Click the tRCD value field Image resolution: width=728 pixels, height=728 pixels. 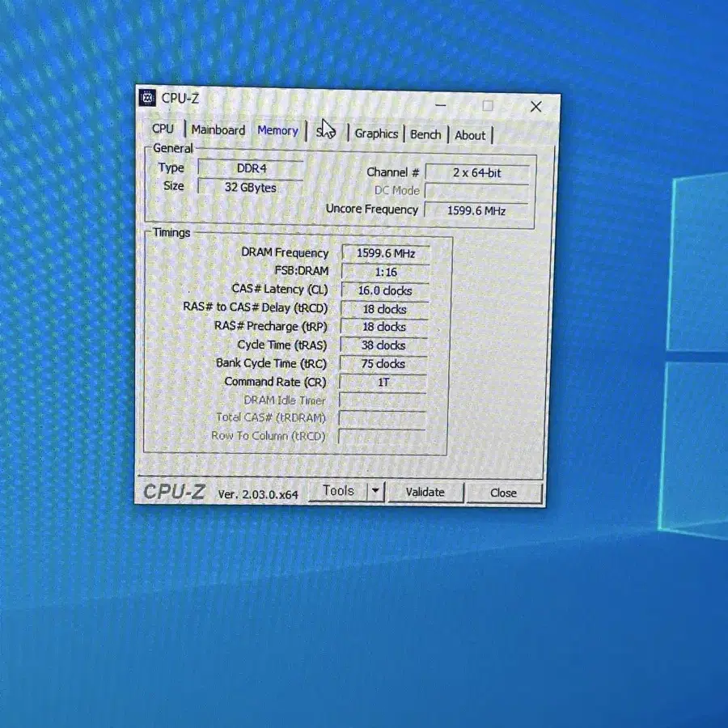coord(384,309)
